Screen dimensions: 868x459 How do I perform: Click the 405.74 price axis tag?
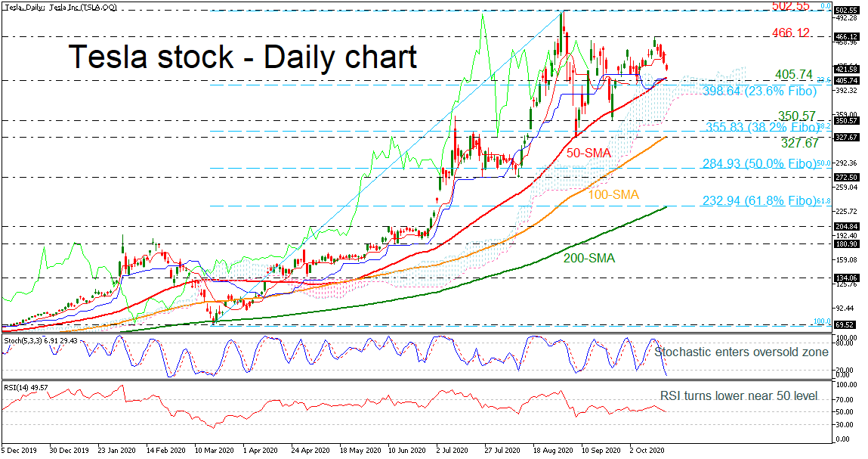click(x=846, y=80)
